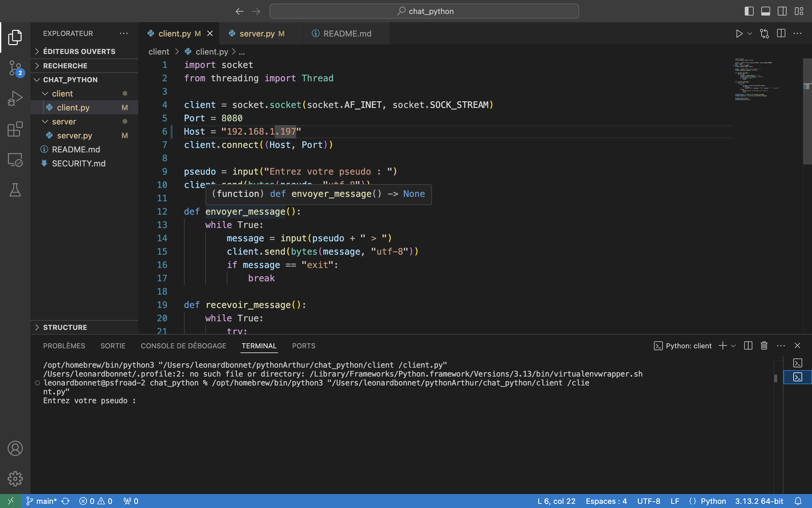The image size is (812, 508).
Task: Switch to the PORTS panel tab
Action: click(304, 346)
